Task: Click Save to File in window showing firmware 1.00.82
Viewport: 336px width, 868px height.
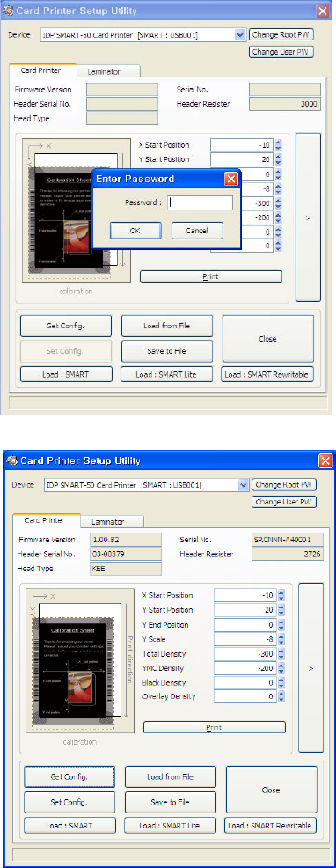Action: click(170, 802)
